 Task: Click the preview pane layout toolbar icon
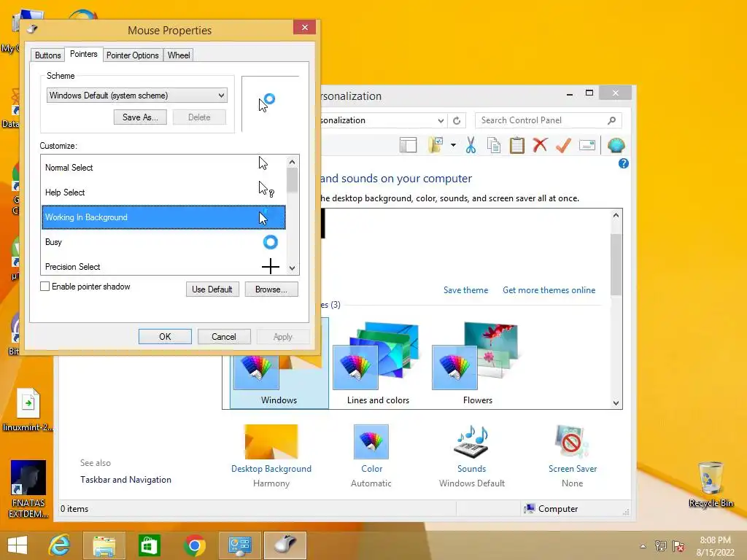click(x=409, y=145)
